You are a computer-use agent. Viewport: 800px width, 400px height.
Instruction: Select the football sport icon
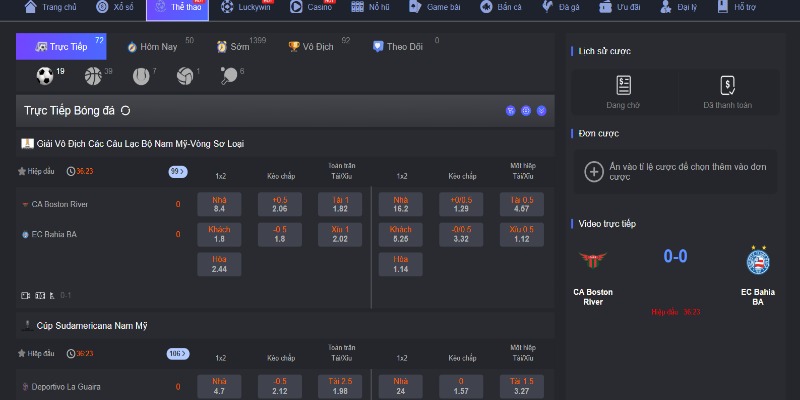click(45, 76)
